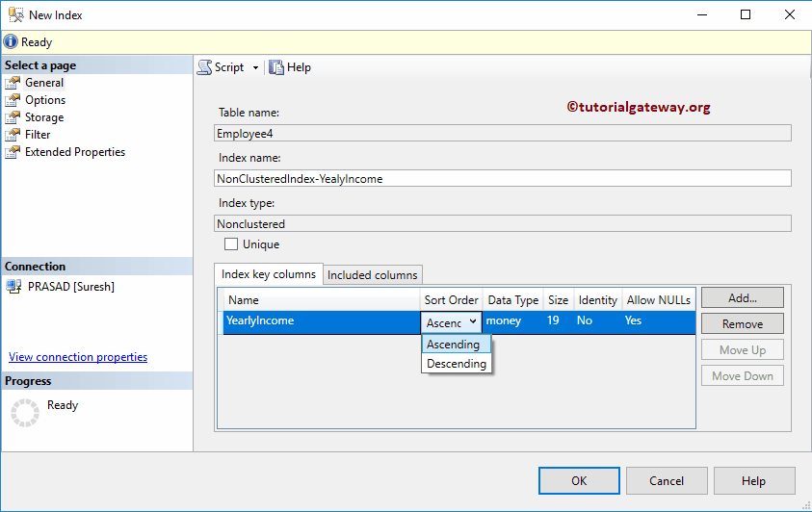Click the Allow NULLs value Yes
Viewport: 812px width, 512px height.
pos(633,320)
